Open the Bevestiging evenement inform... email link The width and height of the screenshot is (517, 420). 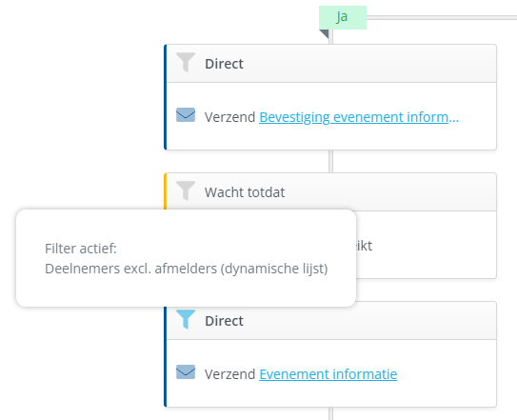click(359, 117)
